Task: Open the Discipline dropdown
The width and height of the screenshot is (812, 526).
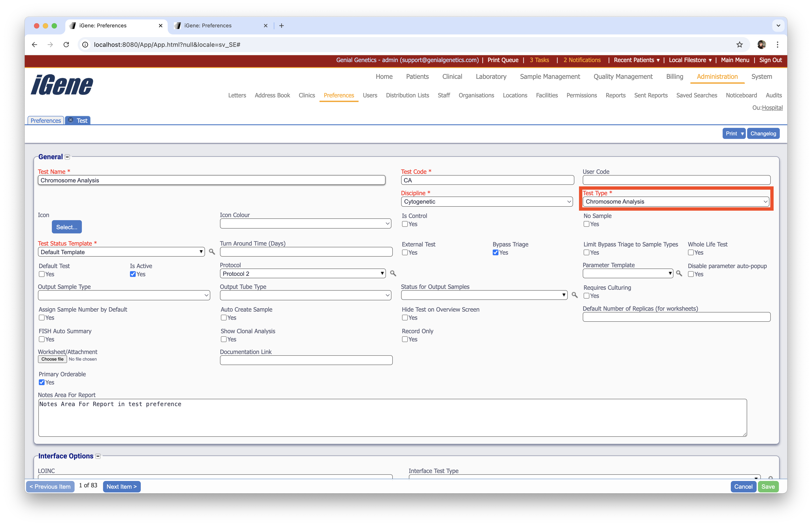Action: [x=487, y=201]
